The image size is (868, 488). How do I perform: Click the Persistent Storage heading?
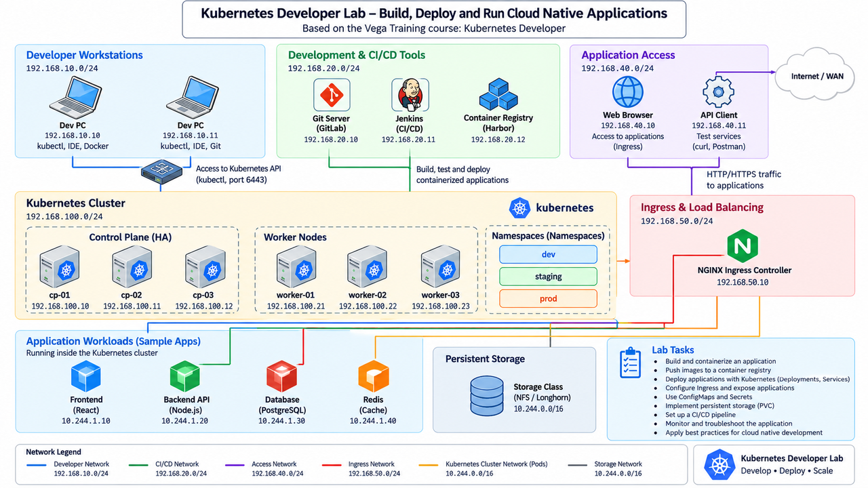pos(485,359)
